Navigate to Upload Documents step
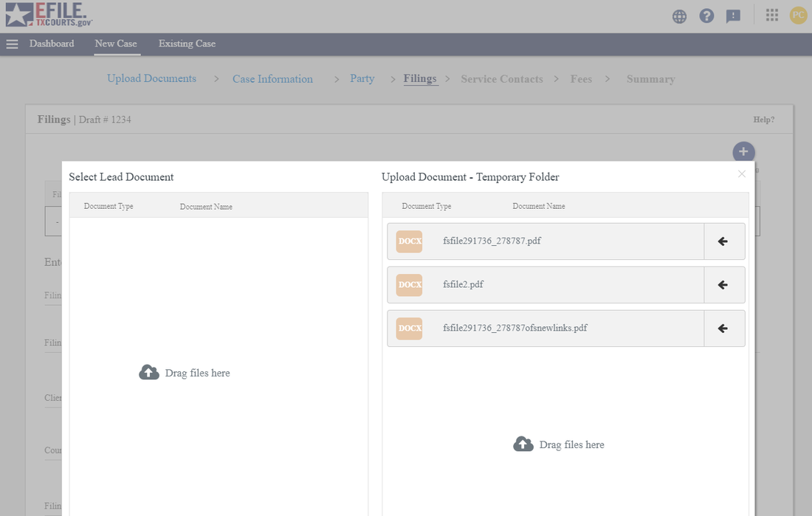Viewport: 812px width, 516px height. (x=151, y=79)
